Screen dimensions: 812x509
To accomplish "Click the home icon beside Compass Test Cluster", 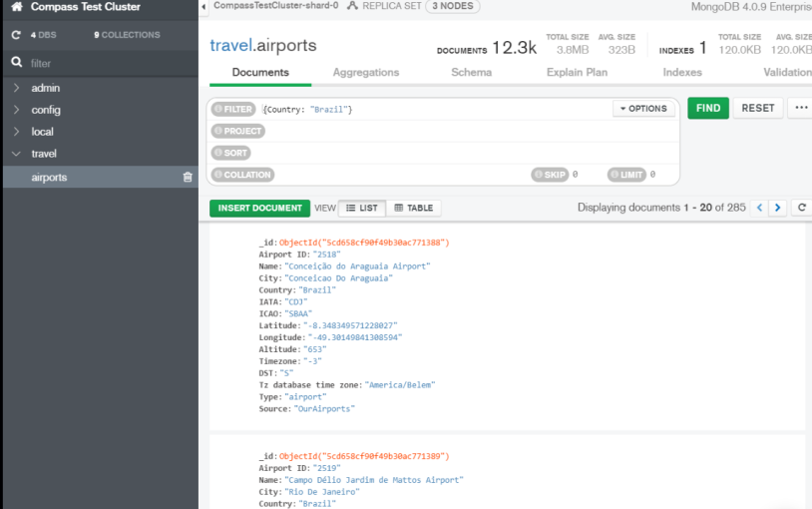I will click(x=17, y=7).
